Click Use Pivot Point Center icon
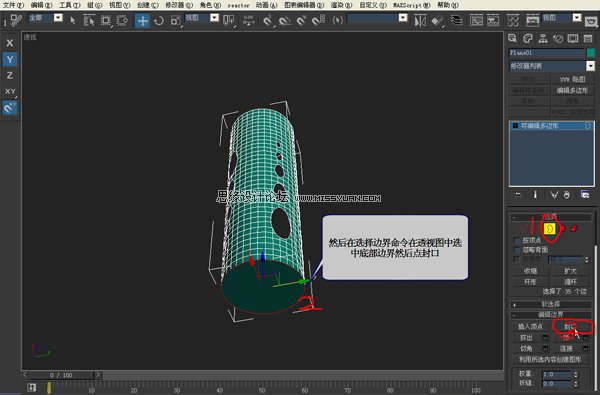Screen dimensions: 600x395 pyautogui.click(x=228, y=20)
